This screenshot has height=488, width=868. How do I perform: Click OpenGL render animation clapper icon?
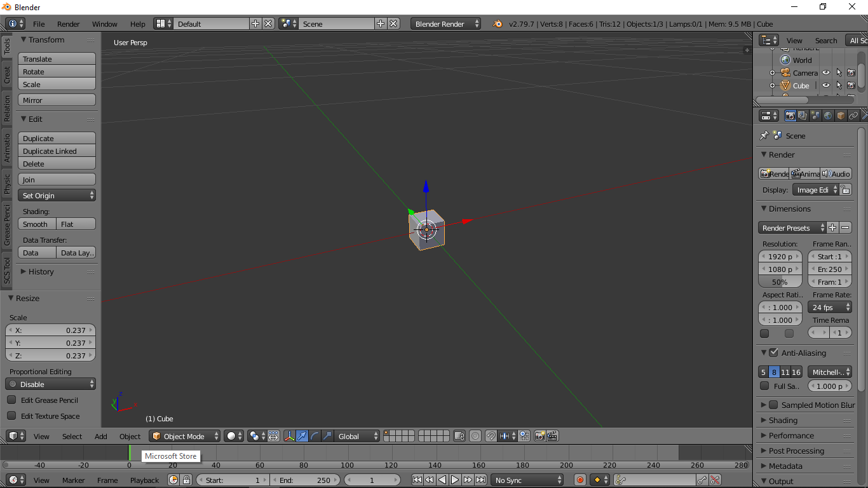coord(552,436)
